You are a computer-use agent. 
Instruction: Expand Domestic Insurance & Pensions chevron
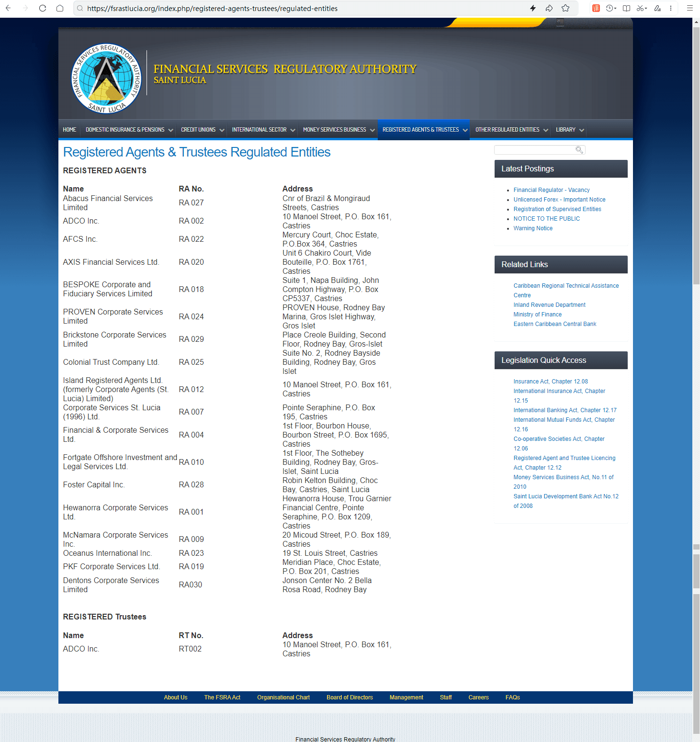pos(170,130)
